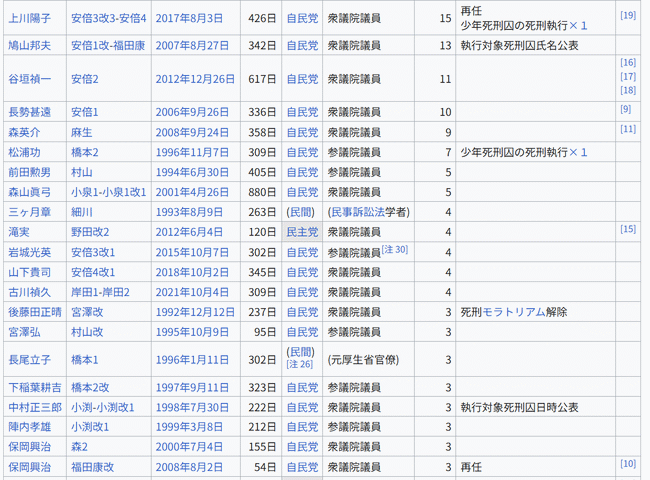Open the 宮澤弘 name link
The height and width of the screenshot is (480, 650).
(24, 332)
